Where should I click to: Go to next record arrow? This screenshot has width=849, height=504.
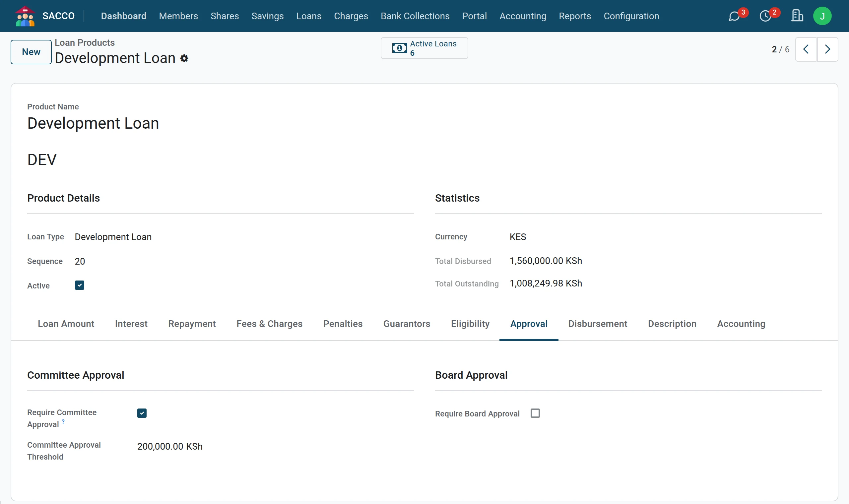tap(827, 49)
